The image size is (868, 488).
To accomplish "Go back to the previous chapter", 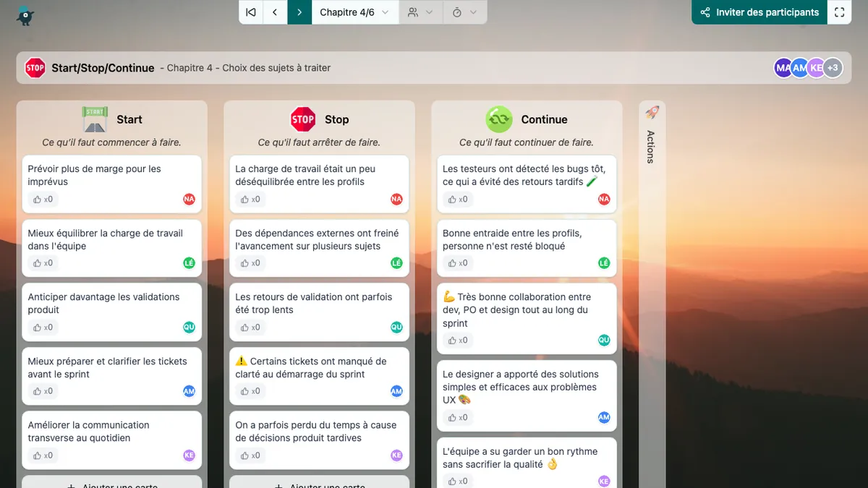I will 275,12.
